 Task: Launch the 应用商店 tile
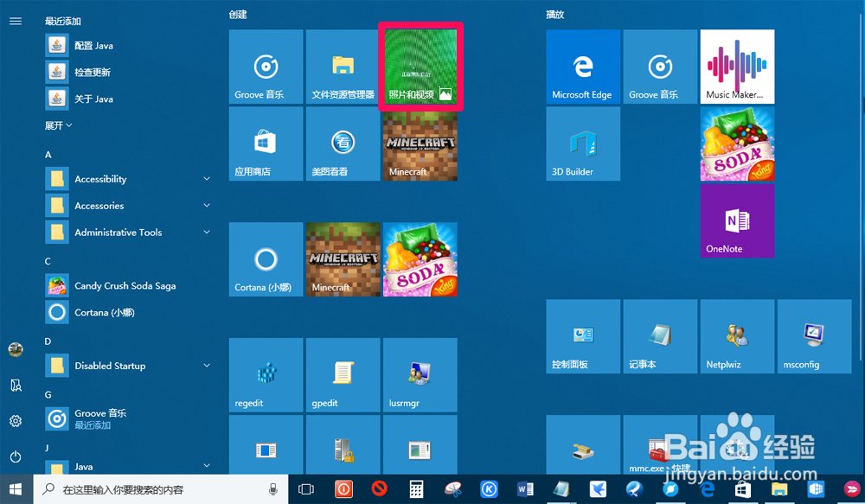pos(266,144)
